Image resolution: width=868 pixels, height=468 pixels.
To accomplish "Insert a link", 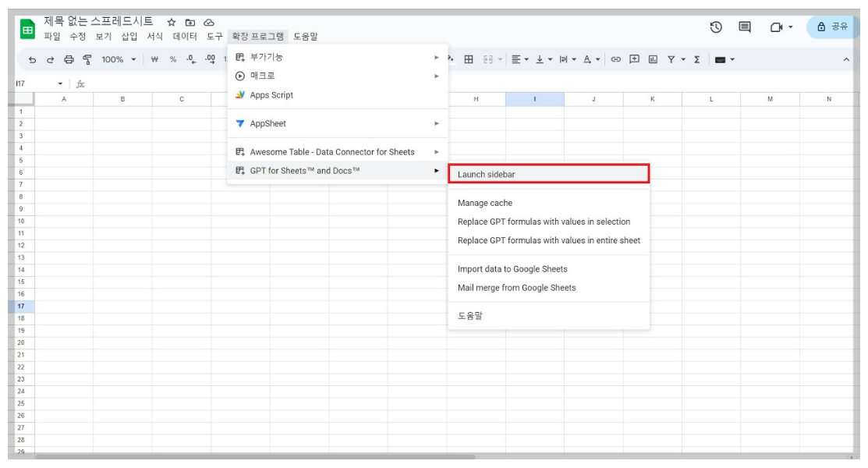I will (x=615, y=59).
